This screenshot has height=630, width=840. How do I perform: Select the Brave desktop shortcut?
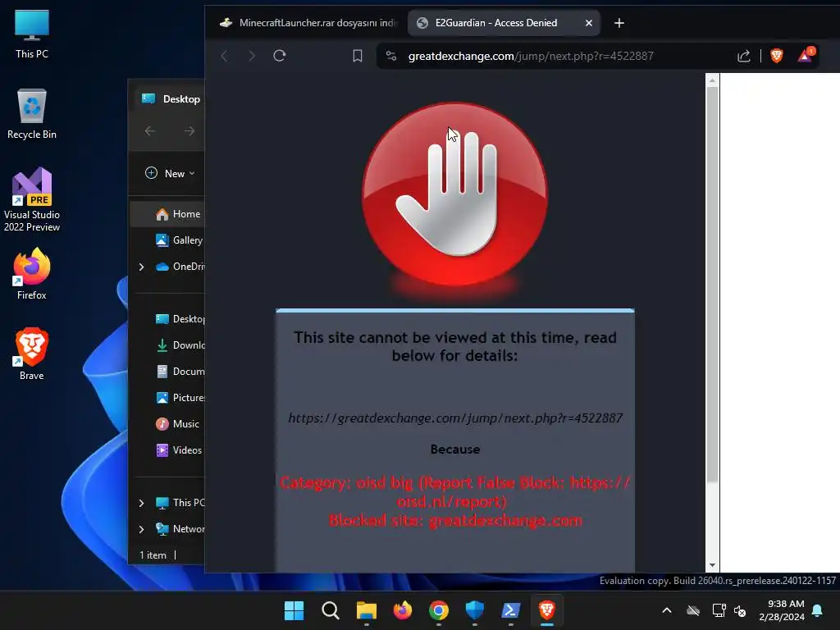32,354
